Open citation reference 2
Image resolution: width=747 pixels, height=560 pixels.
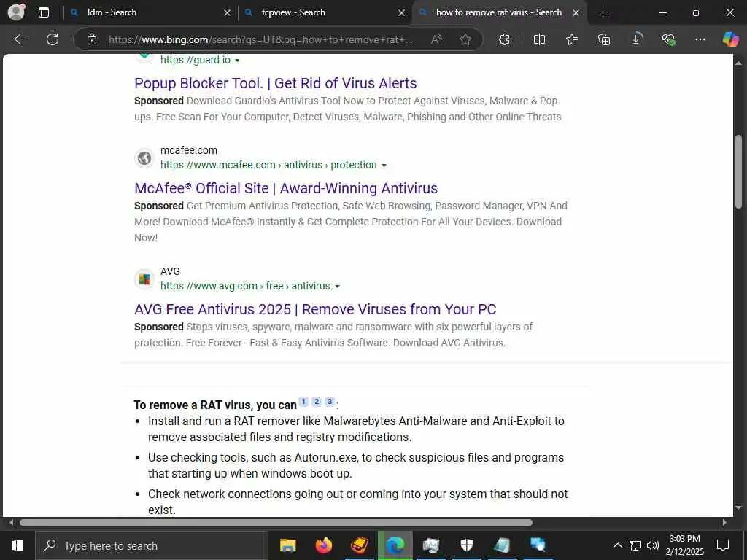317,402
